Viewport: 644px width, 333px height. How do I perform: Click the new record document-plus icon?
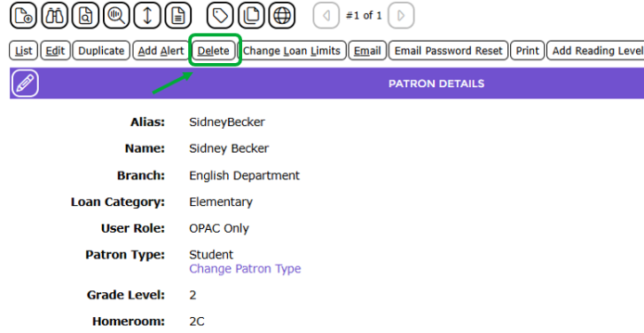coord(23,16)
